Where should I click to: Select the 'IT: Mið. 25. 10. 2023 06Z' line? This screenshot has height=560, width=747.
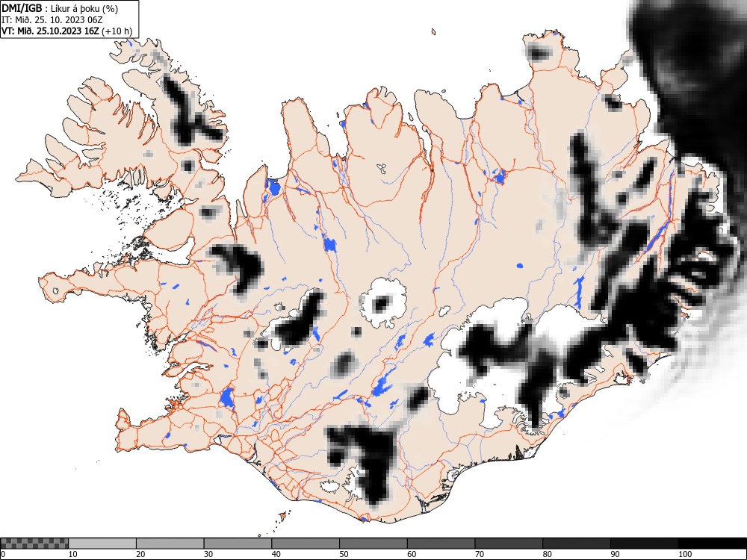pyautogui.click(x=52, y=20)
